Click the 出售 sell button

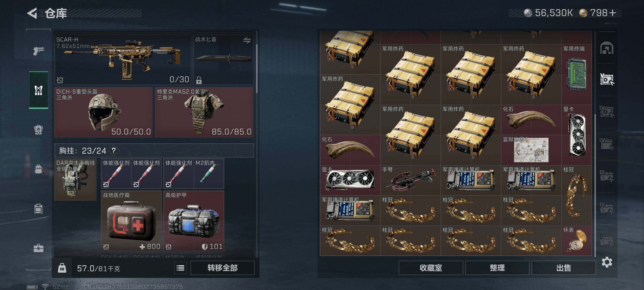[563, 268]
